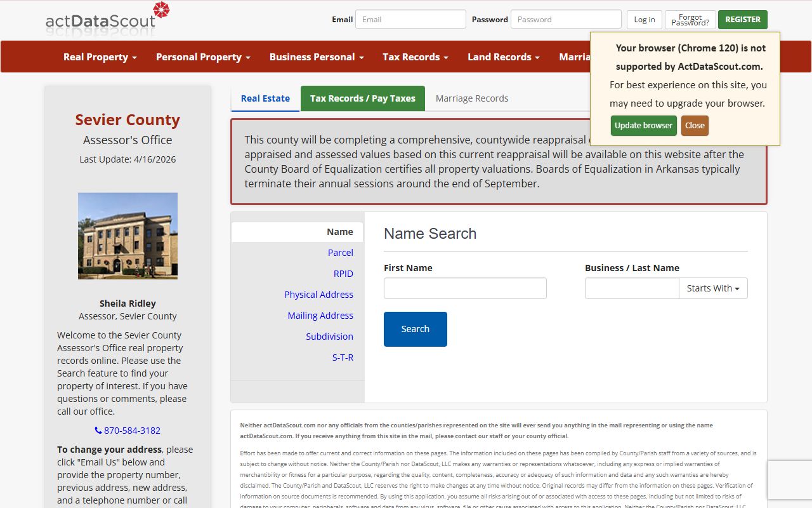This screenshot has width=812, height=508.
Task: Click the Last Update: 4/16/2026 text
Action: [128, 159]
